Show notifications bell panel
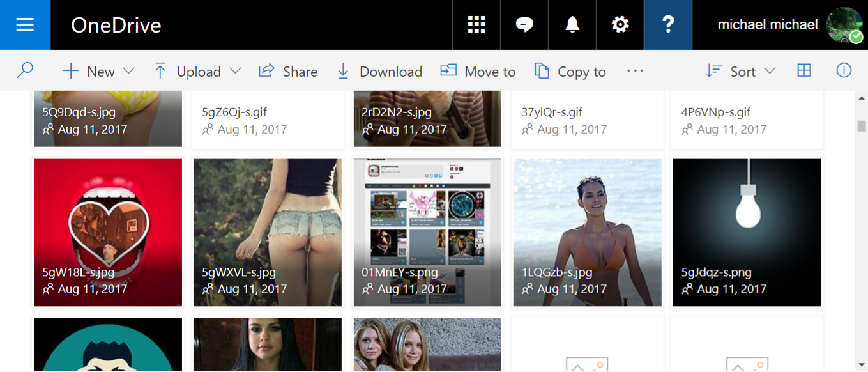Viewport: 868px width, 372px height. [572, 25]
